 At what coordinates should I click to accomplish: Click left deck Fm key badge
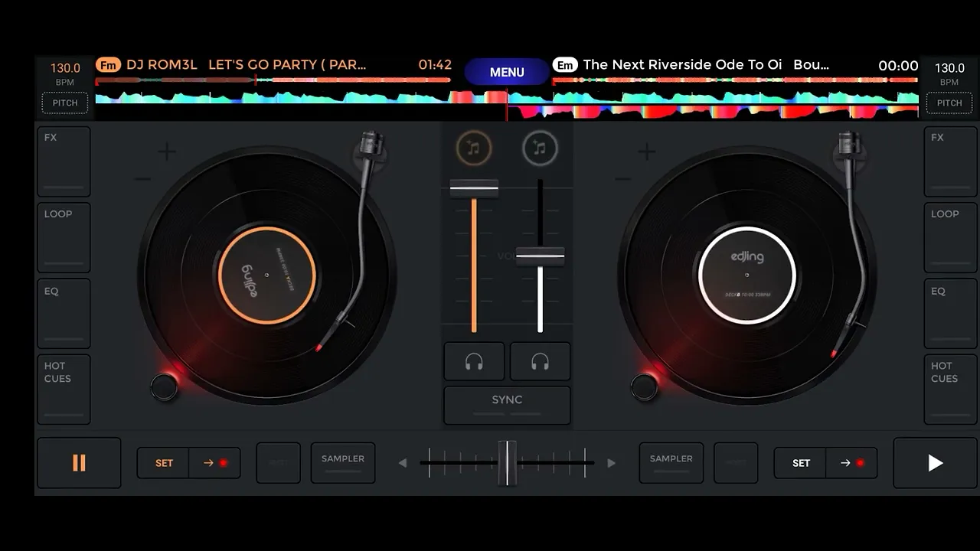click(109, 65)
